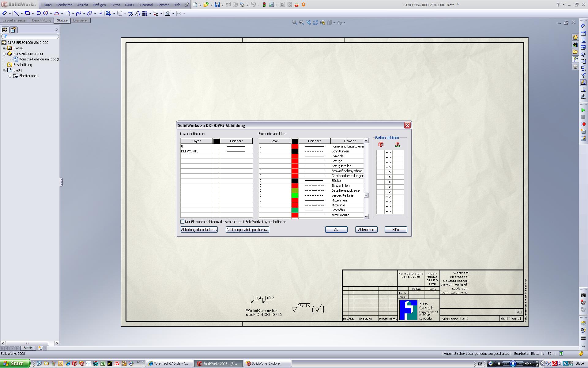
Task: Select the Polygon sketch tool
Action: tap(39, 13)
